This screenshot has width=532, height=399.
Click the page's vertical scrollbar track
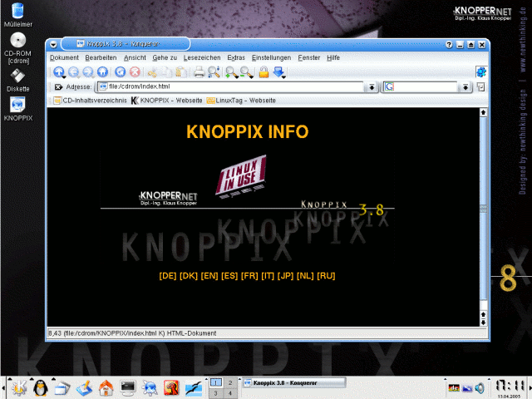coord(483,214)
